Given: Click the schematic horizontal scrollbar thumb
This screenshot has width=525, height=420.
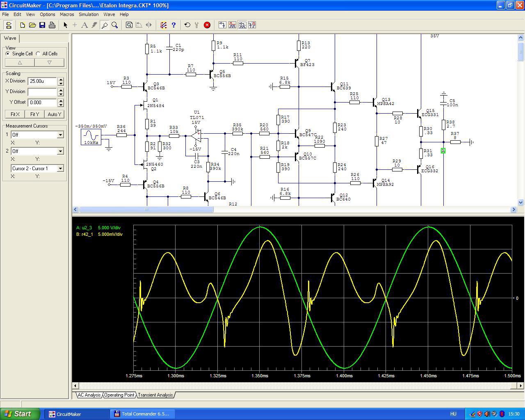Looking at the screenshot, I should [x=146, y=210].
